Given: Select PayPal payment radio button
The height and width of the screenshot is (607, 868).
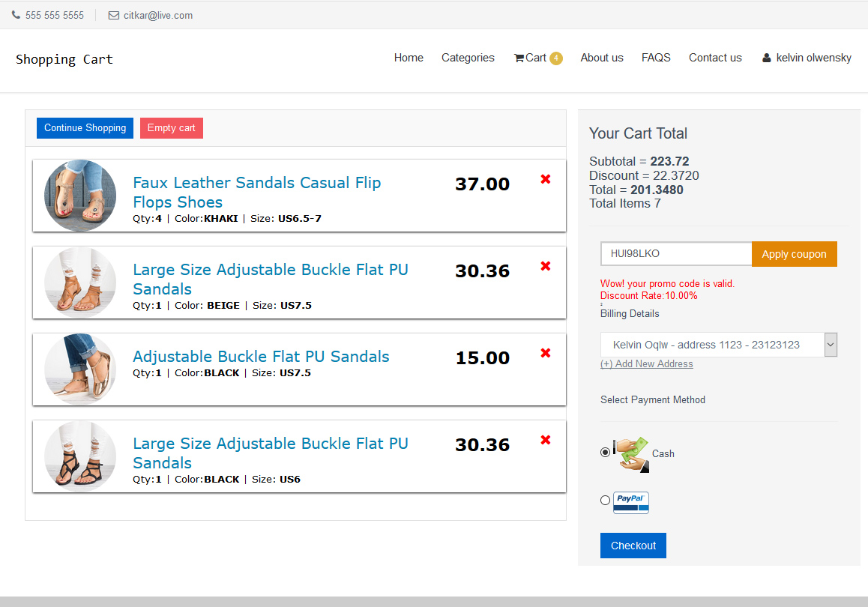Looking at the screenshot, I should pos(605,501).
